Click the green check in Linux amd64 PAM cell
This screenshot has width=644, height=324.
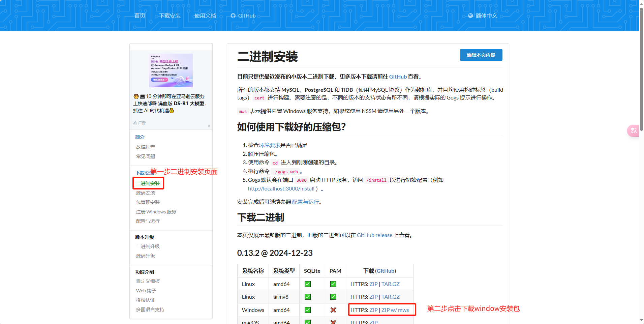click(333, 284)
